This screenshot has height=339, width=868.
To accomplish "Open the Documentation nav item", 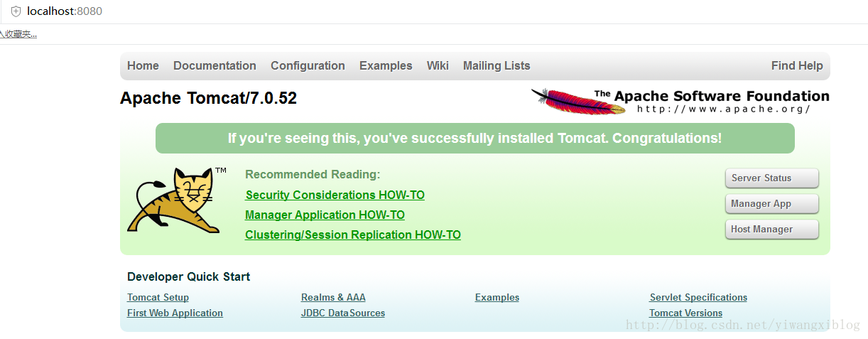I will click(215, 65).
